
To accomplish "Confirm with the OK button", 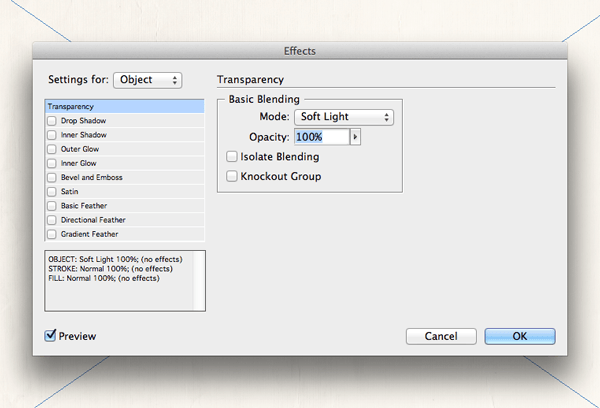I will (520, 336).
